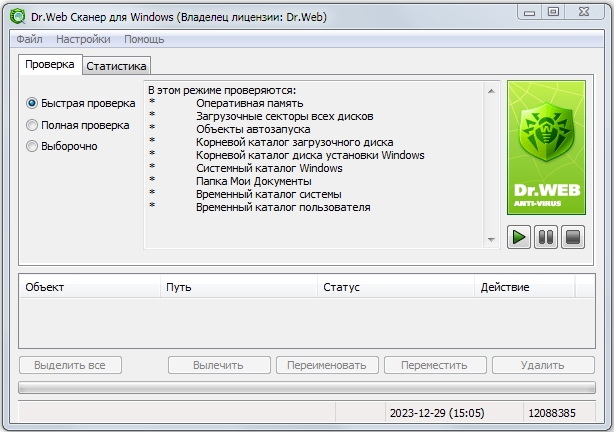Open the Настройки menu

pyautogui.click(x=83, y=39)
